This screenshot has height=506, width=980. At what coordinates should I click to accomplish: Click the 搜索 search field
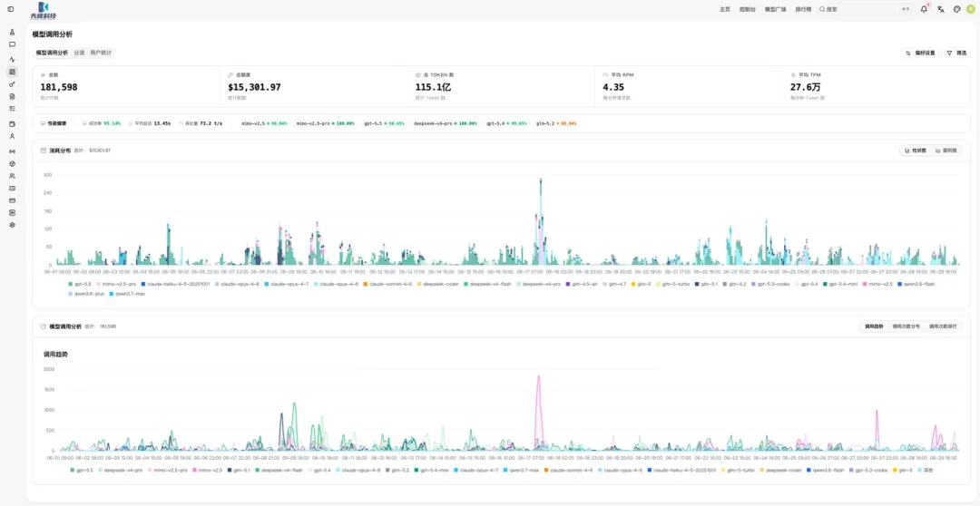pyautogui.click(x=865, y=9)
